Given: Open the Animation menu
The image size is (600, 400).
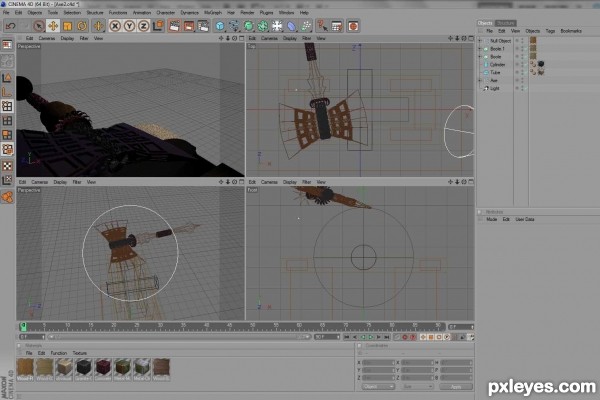Looking at the screenshot, I should pyautogui.click(x=142, y=13).
